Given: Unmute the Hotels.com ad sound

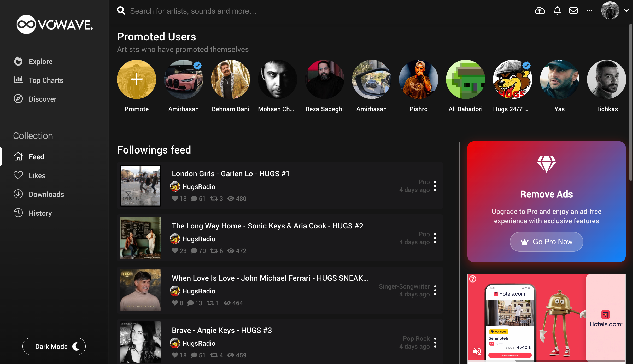Looking at the screenshot, I should (x=478, y=351).
